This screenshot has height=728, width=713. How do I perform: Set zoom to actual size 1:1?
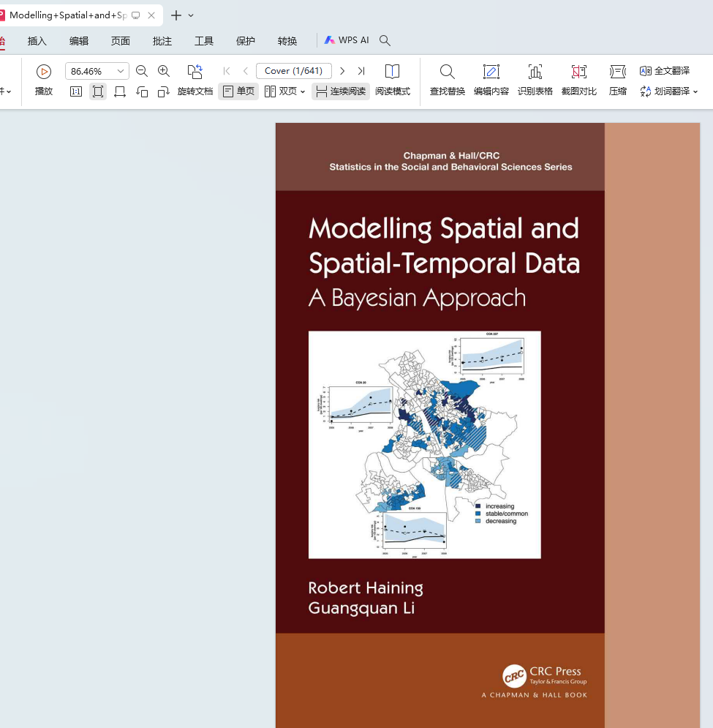[76, 91]
